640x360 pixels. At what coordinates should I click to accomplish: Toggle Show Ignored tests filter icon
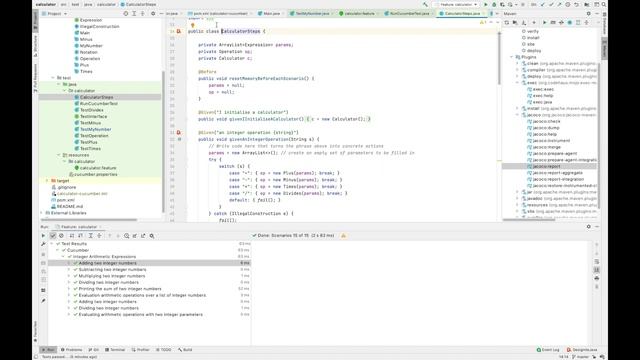(61, 236)
